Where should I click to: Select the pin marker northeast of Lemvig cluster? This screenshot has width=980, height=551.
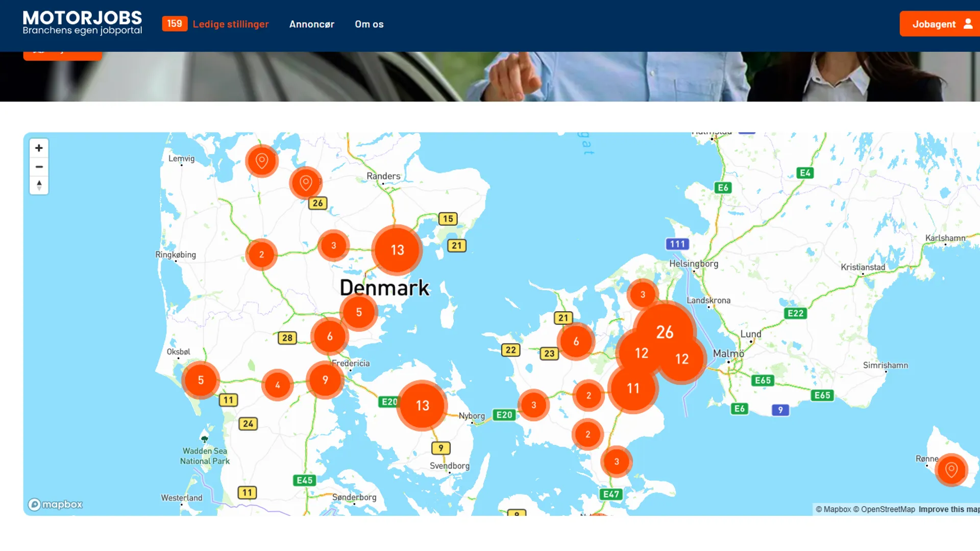click(306, 183)
